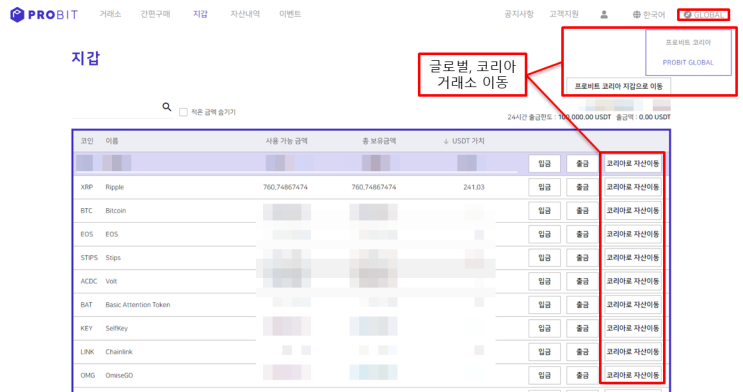Image resolution: width=743 pixels, height=392 pixels.
Task: Click 코리아로 자산이동 for OMG OmiseGO
Action: (x=633, y=375)
